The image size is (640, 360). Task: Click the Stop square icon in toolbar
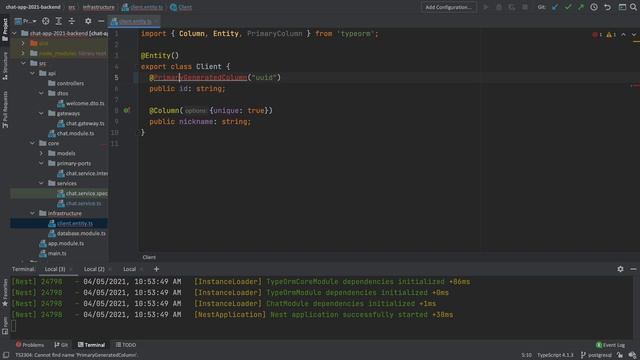point(525,7)
